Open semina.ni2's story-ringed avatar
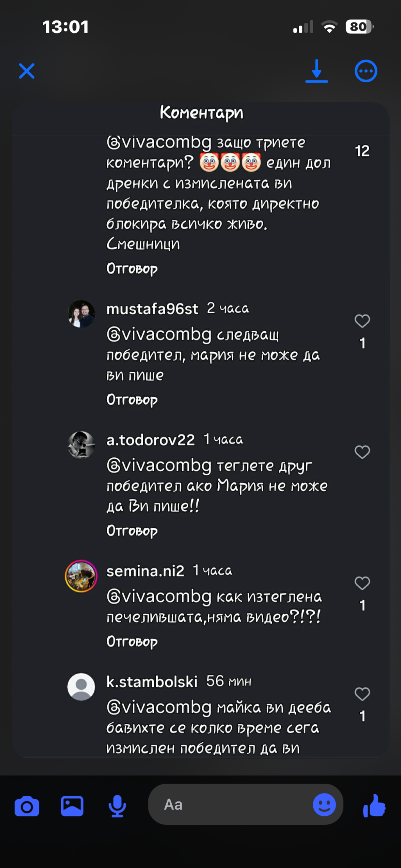 tap(81, 576)
